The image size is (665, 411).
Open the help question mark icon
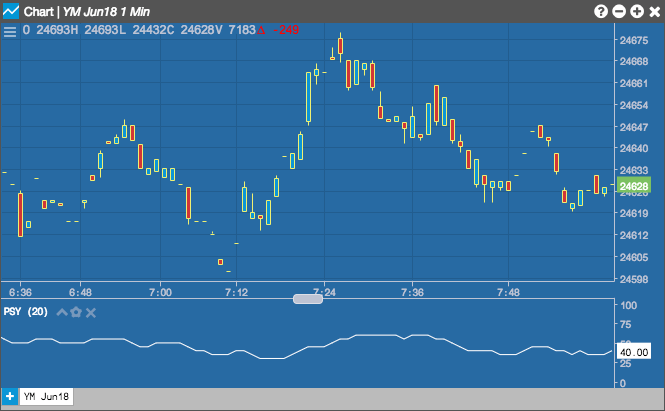601,11
